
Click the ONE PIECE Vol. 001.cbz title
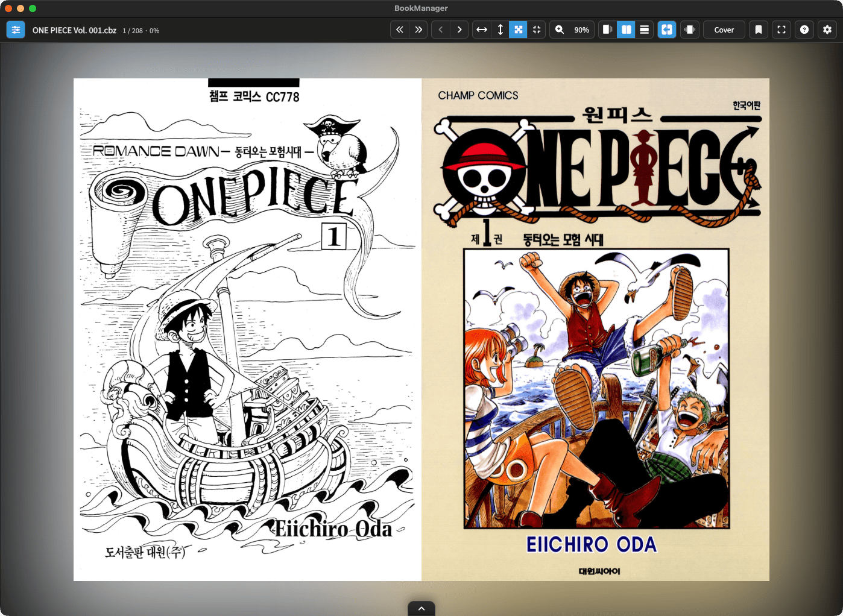74,30
